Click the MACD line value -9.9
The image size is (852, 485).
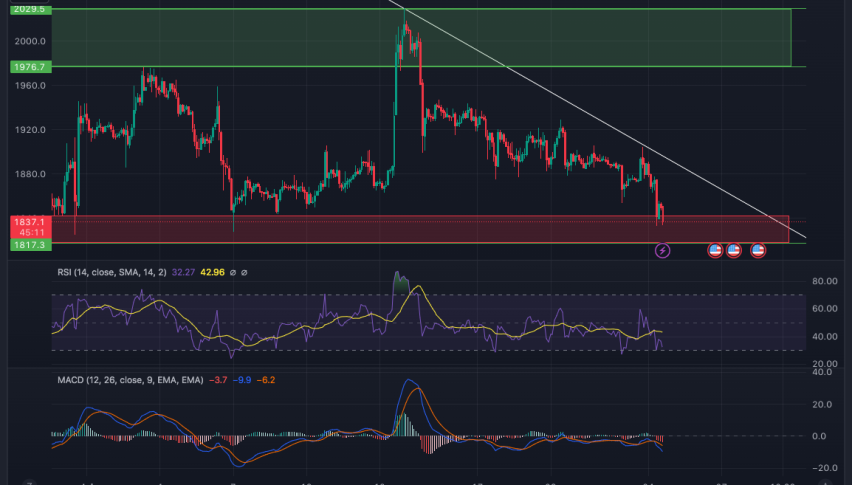(x=242, y=380)
